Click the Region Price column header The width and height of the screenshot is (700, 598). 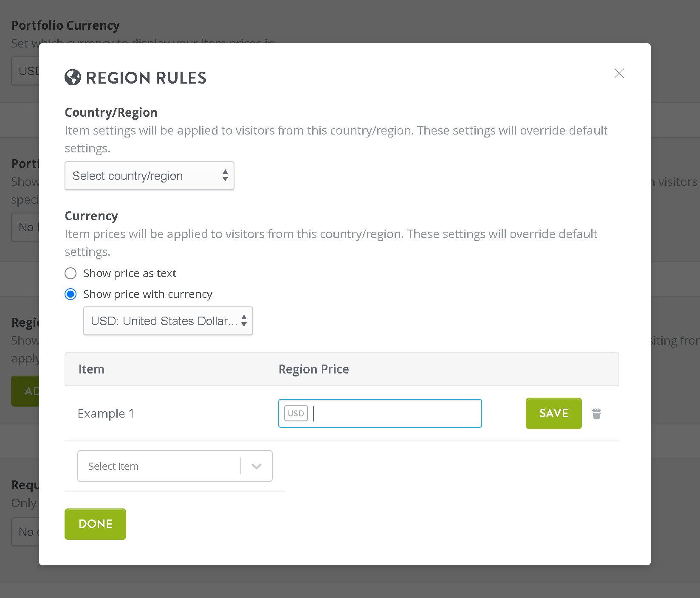click(314, 369)
